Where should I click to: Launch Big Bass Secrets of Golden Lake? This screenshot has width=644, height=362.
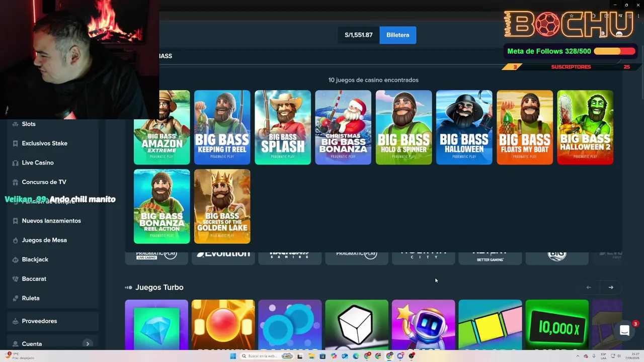coord(222,206)
